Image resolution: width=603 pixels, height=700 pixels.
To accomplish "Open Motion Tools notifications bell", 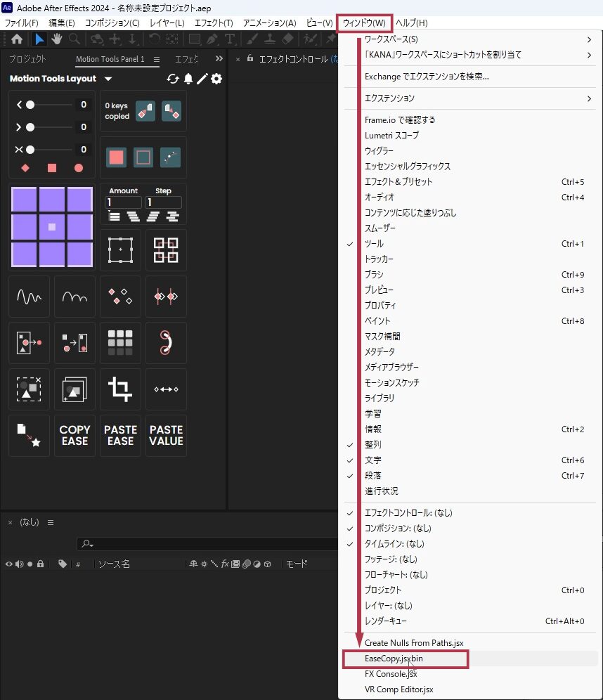I will 188,79.
